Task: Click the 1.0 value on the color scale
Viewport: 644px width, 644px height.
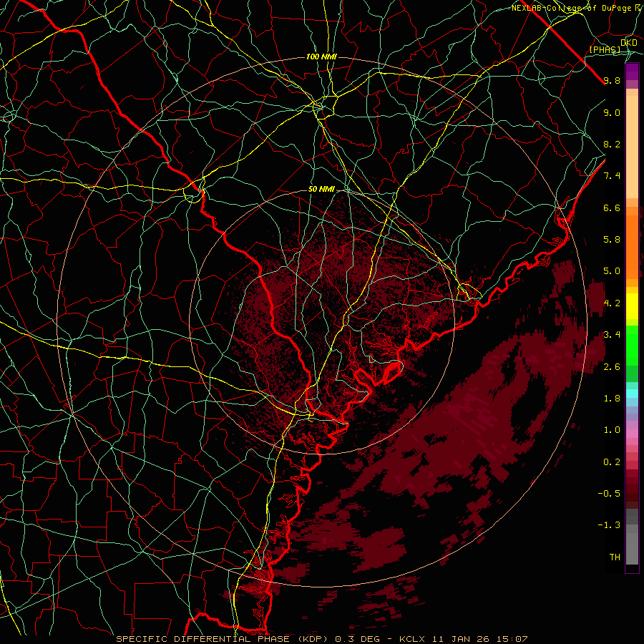Action: [x=612, y=430]
